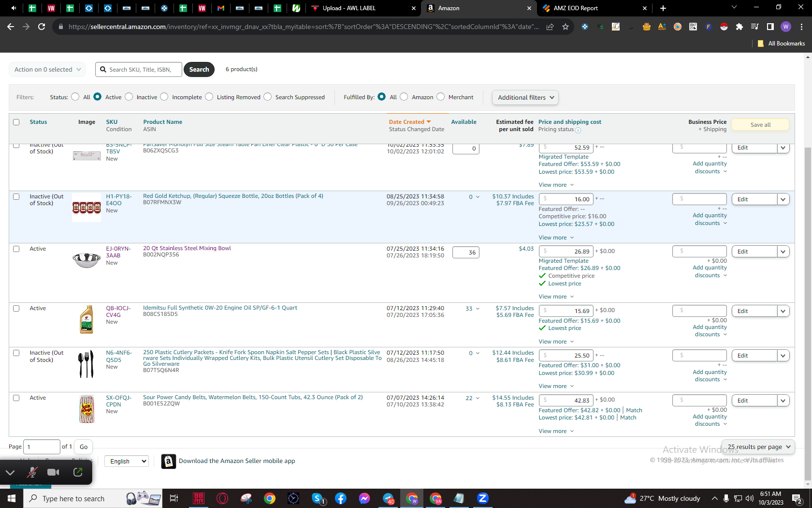Select Fulfilled By Amazon radio
Viewport: 812px width, 508px height.
(404, 97)
